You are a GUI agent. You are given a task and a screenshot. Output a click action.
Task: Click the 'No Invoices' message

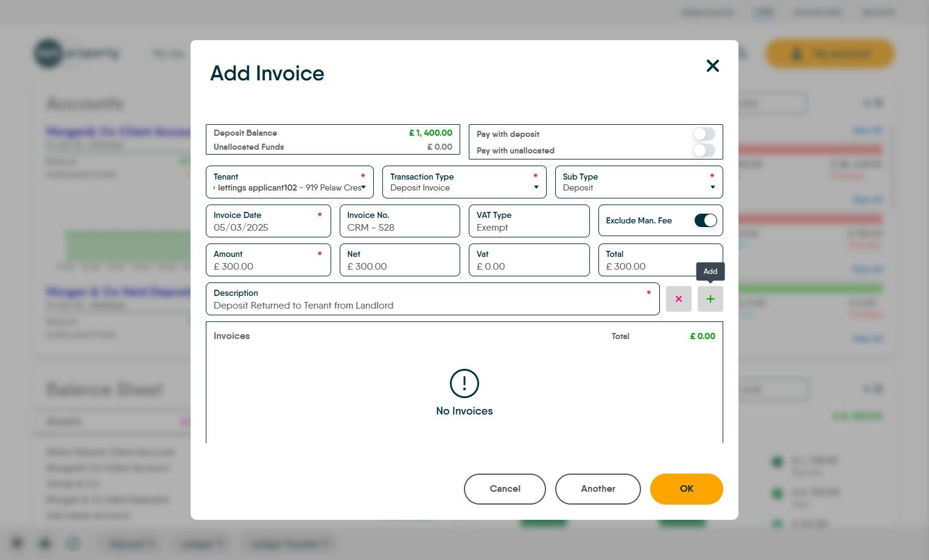click(x=464, y=411)
